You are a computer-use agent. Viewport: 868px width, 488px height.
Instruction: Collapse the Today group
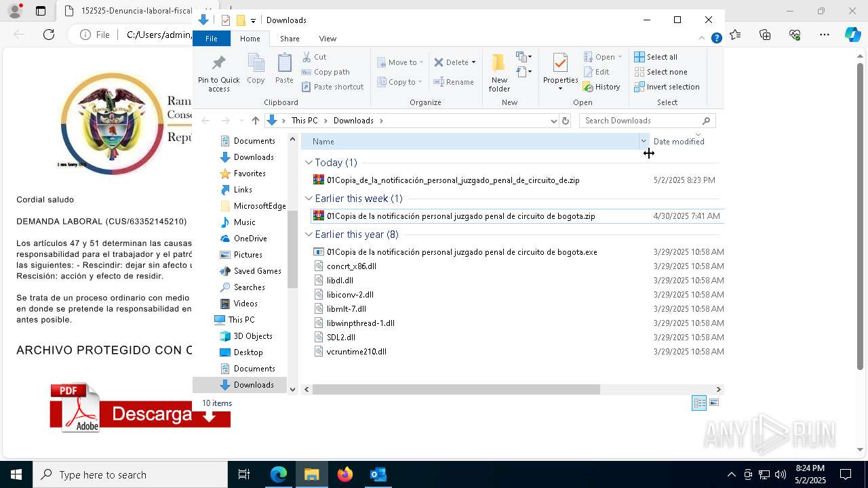309,163
